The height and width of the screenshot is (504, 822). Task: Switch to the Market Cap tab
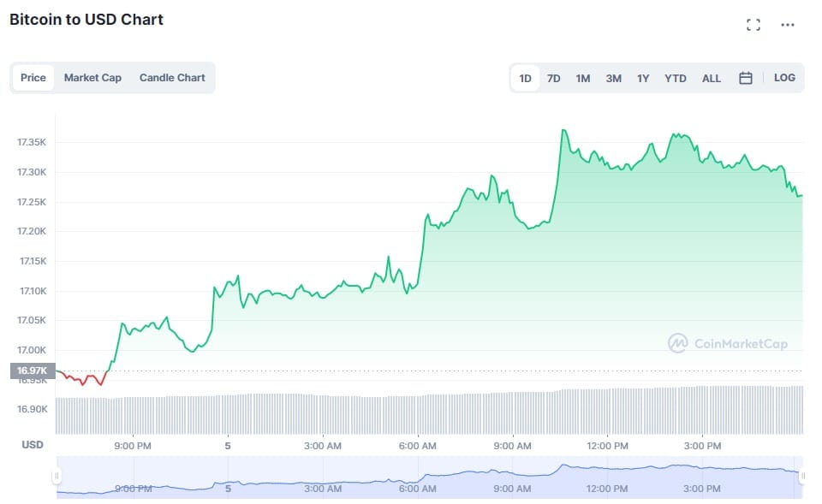click(x=92, y=78)
